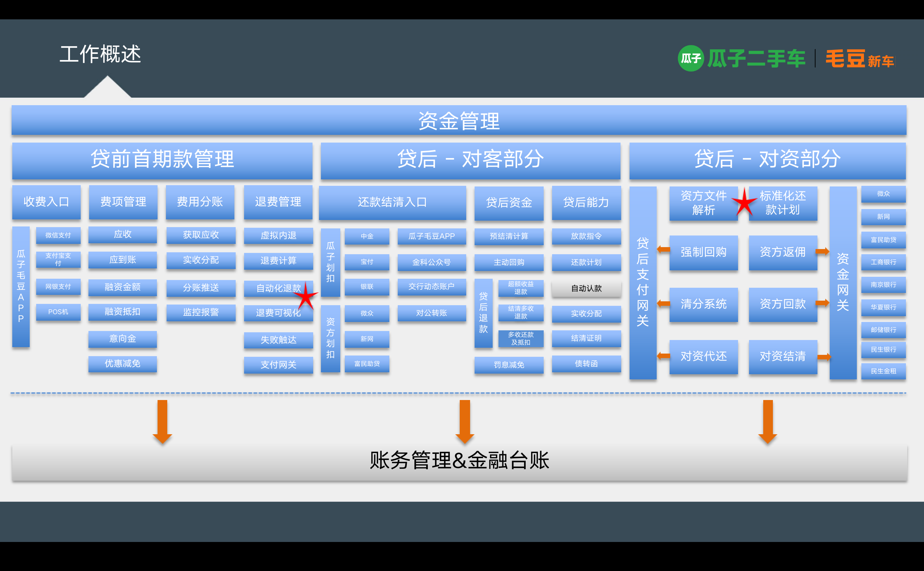Select the 应到账 item
The height and width of the screenshot is (571, 924).
(x=122, y=260)
